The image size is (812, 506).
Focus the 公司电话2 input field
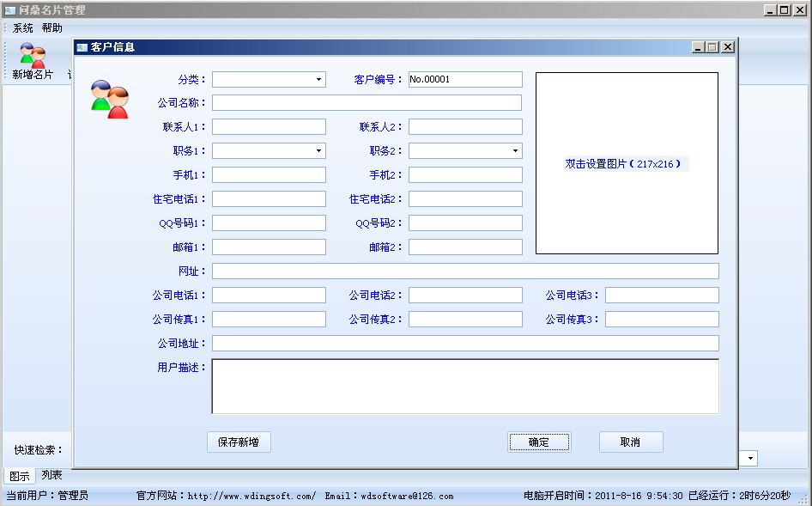click(465, 295)
